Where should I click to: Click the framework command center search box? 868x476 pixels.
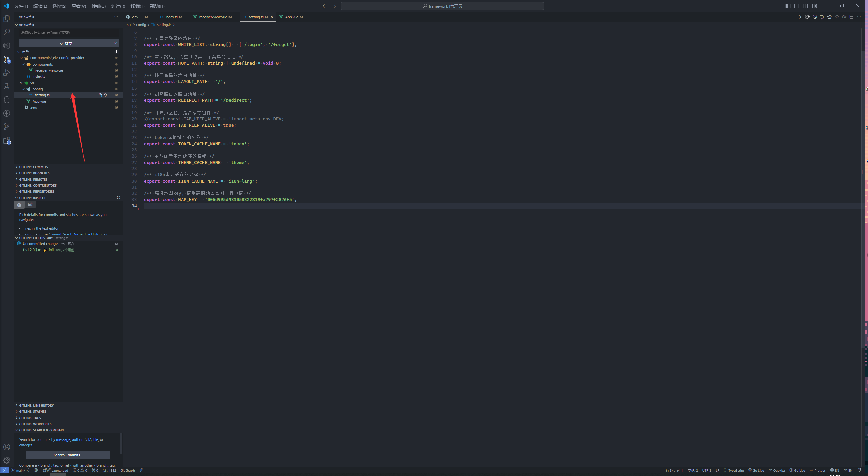pos(442,6)
